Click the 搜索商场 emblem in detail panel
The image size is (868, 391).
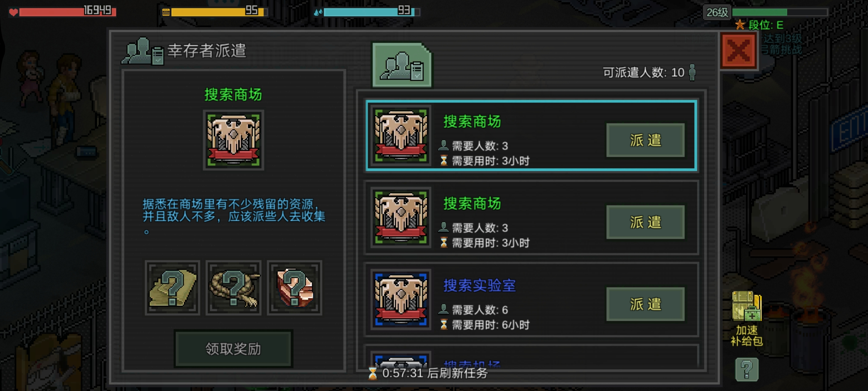click(x=234, y=140)
